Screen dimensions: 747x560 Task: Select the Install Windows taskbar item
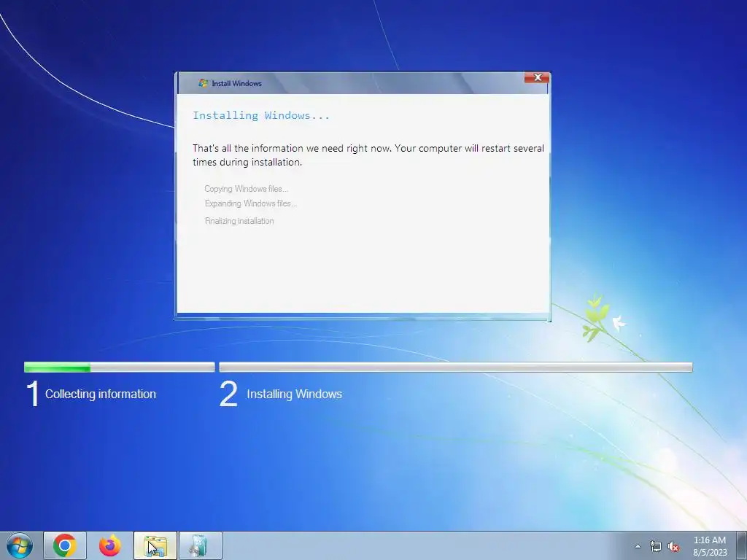[200, 545]
